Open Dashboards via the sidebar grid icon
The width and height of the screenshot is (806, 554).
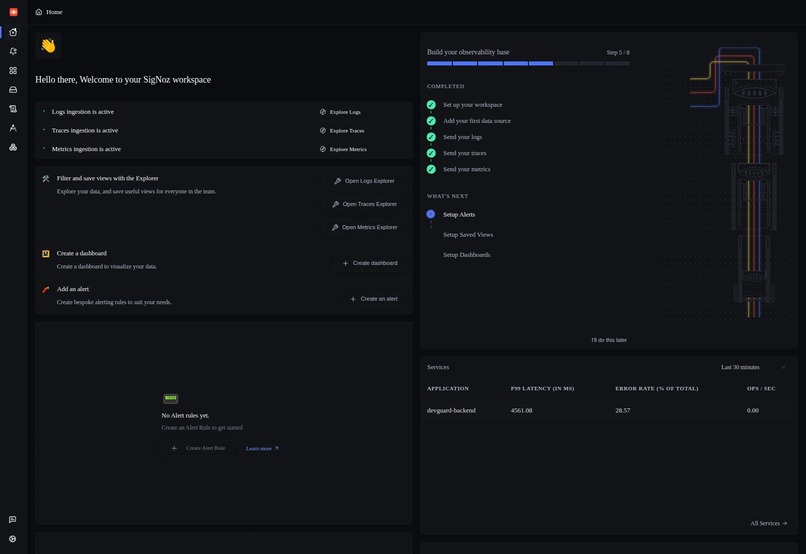click(x=13, y=70)
